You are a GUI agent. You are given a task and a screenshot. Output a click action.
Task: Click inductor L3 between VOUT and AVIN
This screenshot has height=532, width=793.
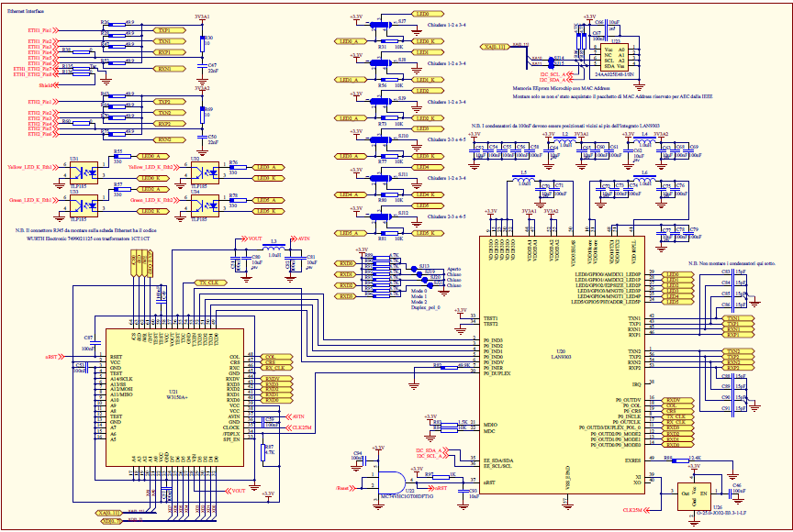point(274,248)
